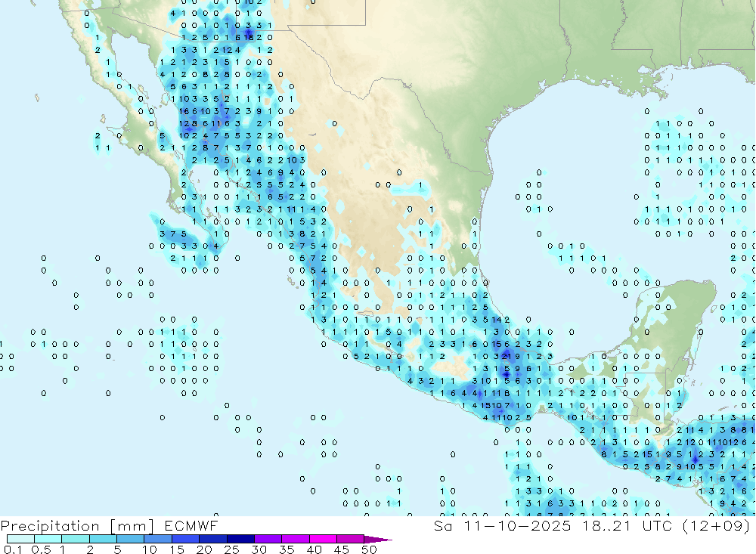Click the 40–45 mm magenta legend segment
756x554 pixels.
323,539
